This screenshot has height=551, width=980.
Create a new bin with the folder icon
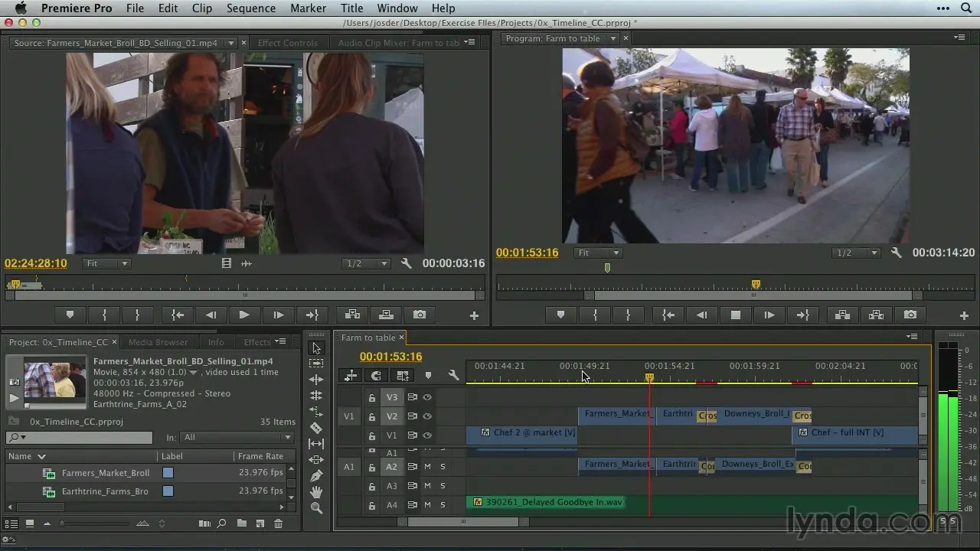click(241, 523)
